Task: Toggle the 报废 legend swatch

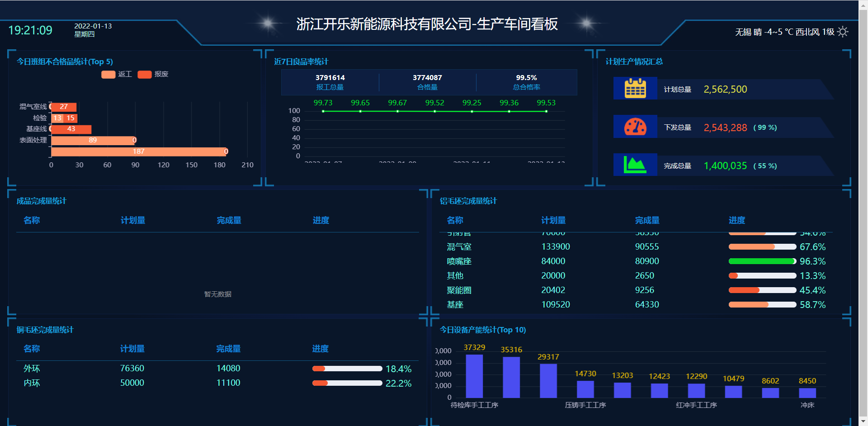Action: point(145,74)
